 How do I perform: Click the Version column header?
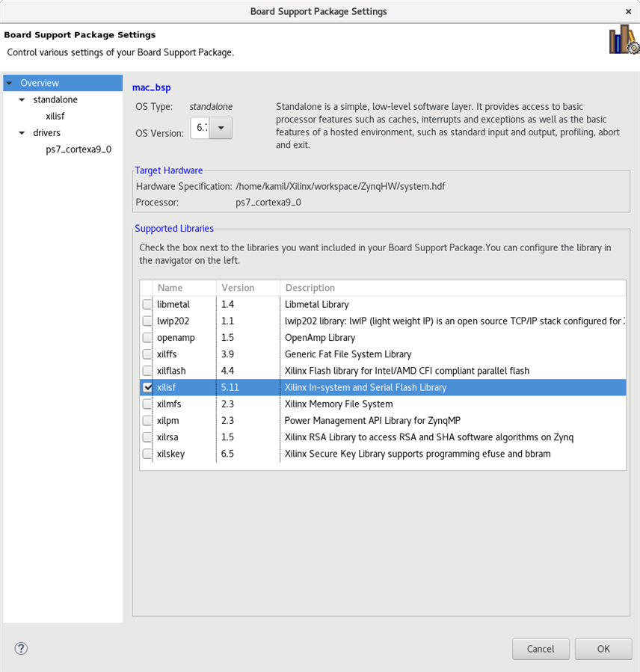tap(248, 288)
